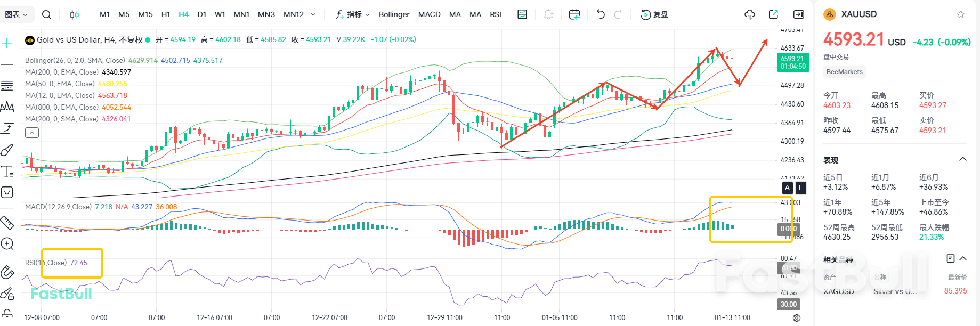
Task: Change the candlestick chart style
Action: point(75,14)
